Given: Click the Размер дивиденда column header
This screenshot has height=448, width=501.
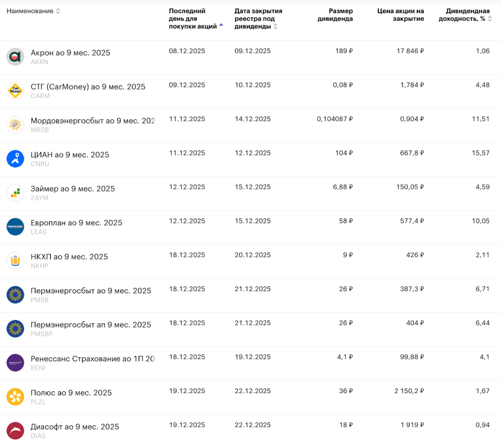Looking at the screenshot, I should [335, 15].
